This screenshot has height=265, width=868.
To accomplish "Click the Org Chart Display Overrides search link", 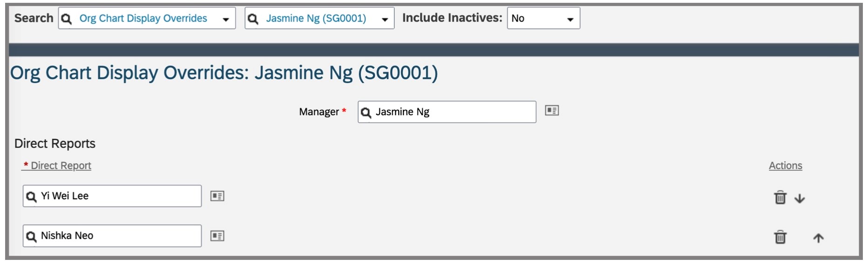I will pyautogui.click(x=143, y=18).
